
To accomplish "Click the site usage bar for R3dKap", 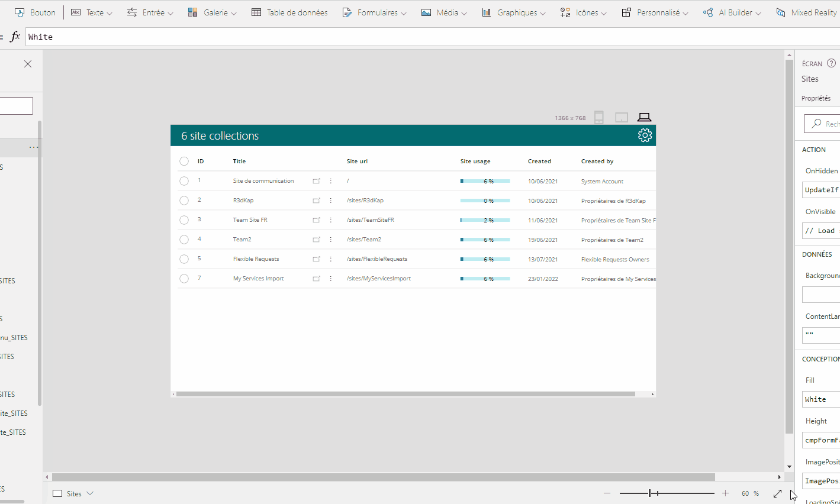I will [x=485, y=201].
